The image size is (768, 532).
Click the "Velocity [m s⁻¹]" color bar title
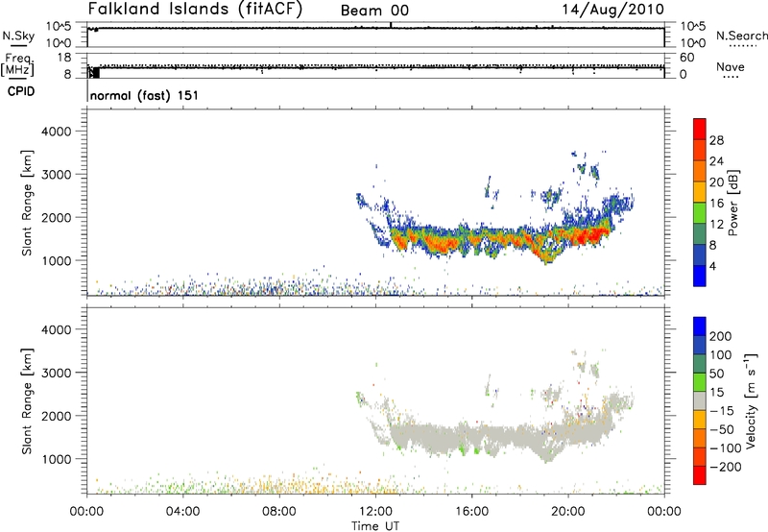751,400
